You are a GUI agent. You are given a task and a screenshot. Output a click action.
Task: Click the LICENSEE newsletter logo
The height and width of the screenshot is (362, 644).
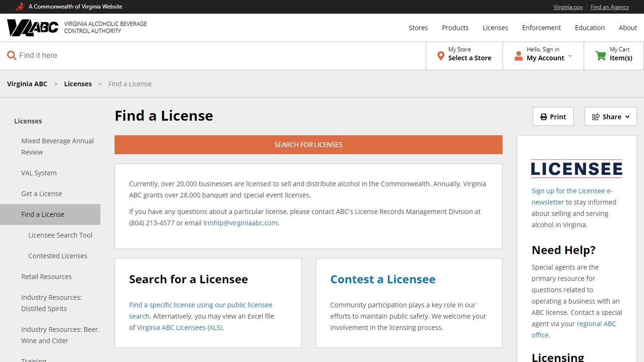(577, 168)
